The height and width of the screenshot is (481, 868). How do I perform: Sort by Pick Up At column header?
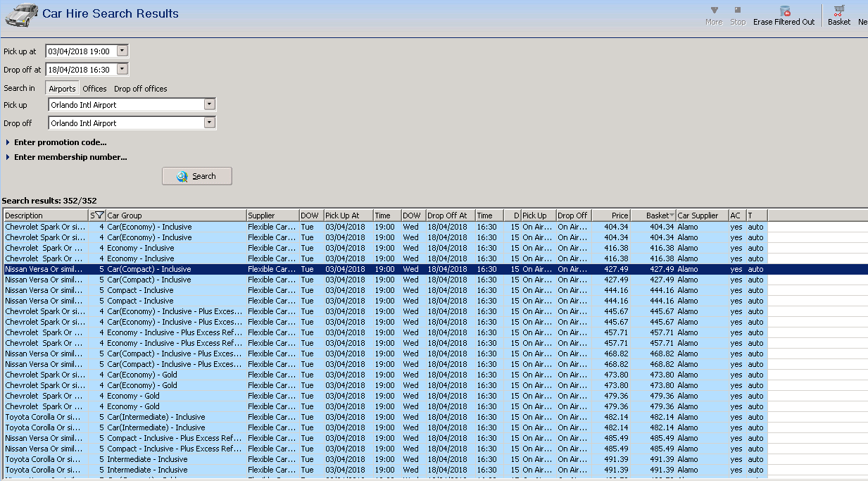[348, 215]
